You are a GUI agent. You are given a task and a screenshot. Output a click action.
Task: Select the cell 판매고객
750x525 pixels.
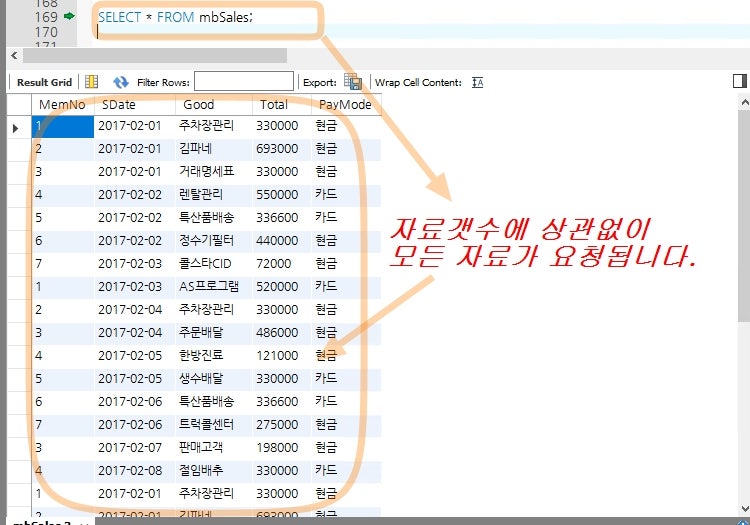point(213,447)
